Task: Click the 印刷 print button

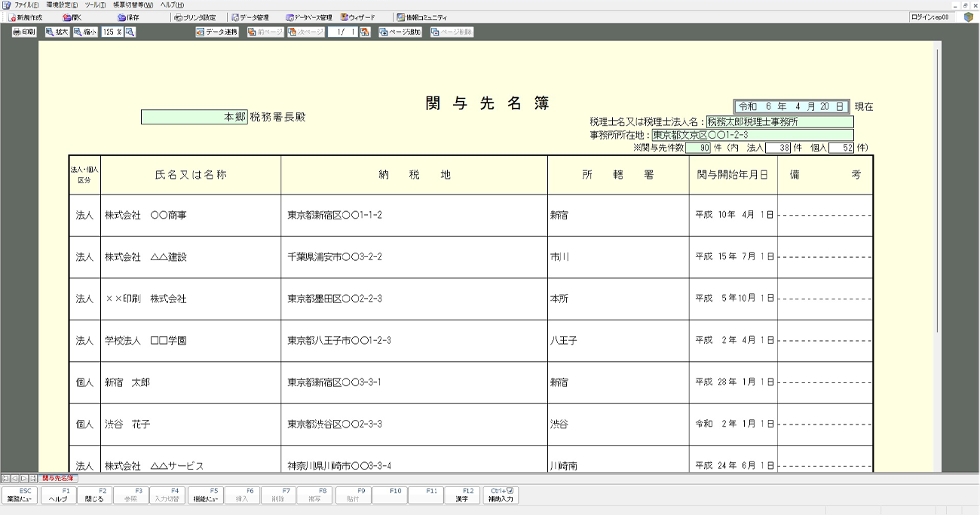Action: click(24, 32)
